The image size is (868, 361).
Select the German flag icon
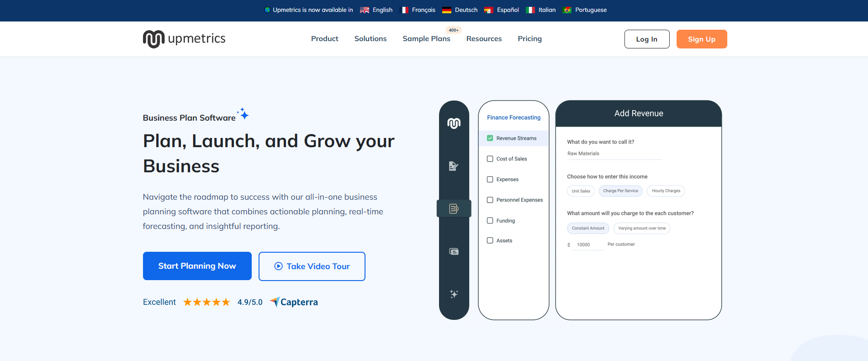(x=447, y=10)
